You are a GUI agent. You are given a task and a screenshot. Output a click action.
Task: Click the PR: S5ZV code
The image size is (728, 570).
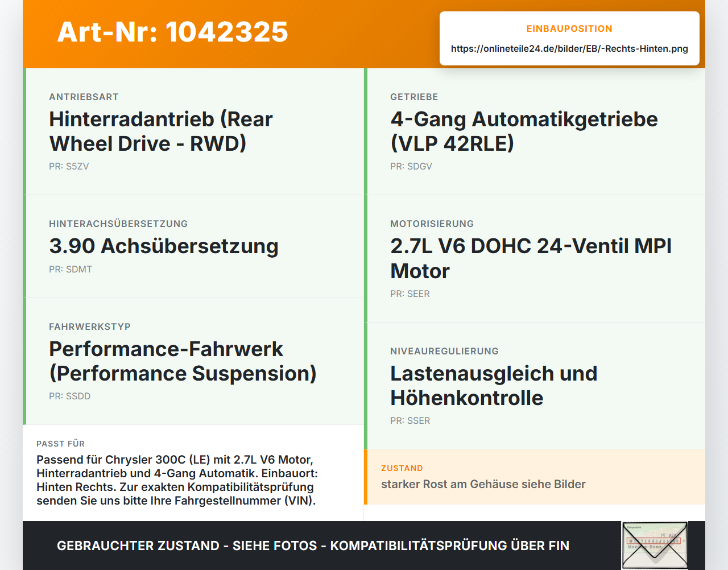(x=69, y=166)
